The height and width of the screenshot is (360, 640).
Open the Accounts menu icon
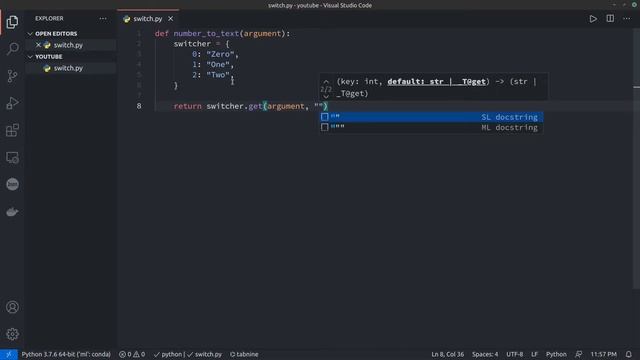12,307
